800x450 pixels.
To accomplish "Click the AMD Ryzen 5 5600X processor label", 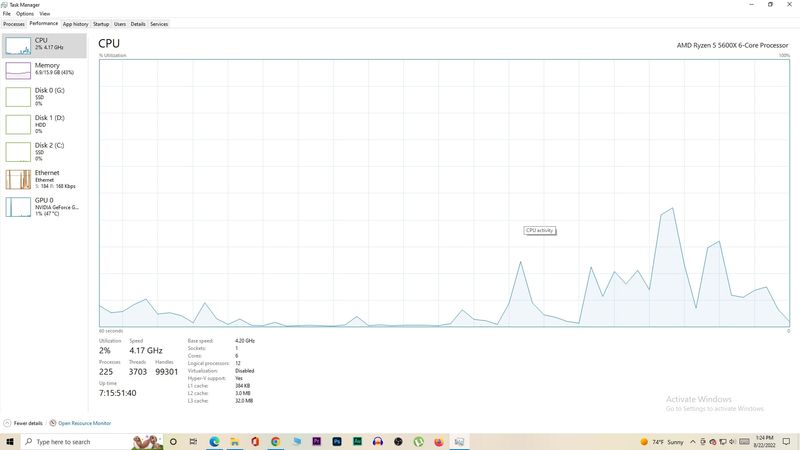I will click(x=732, y=45).
